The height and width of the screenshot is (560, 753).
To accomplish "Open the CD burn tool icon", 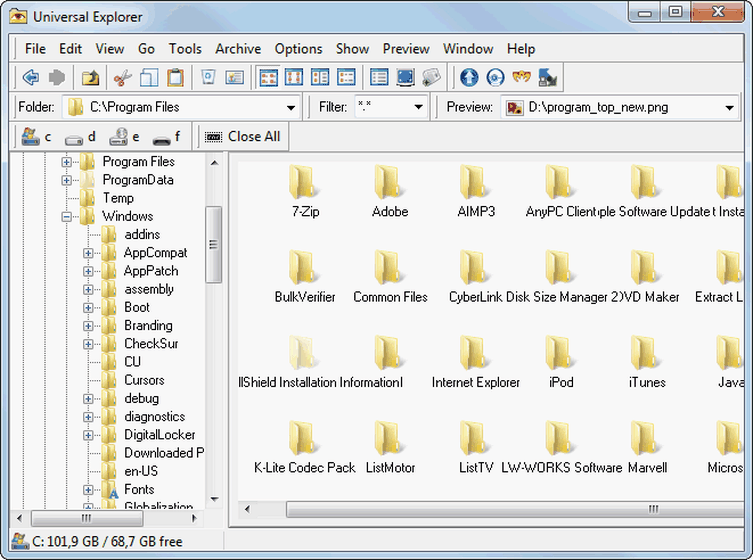I will [494, 77].
